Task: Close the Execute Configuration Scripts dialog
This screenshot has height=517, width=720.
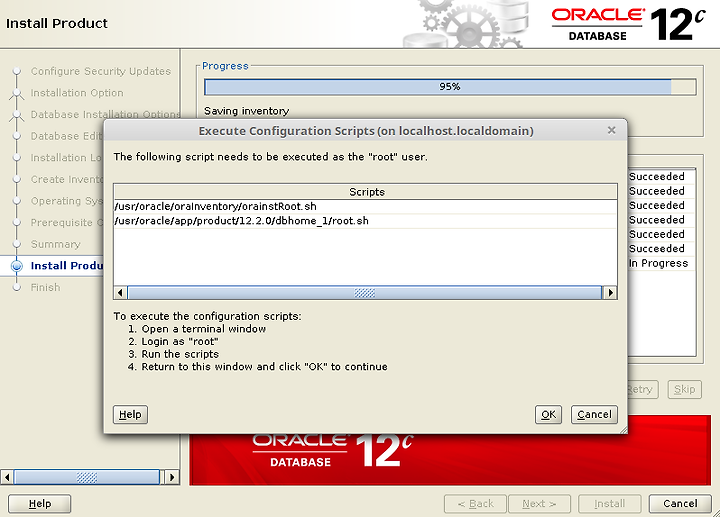Action: tap(611, 130)
